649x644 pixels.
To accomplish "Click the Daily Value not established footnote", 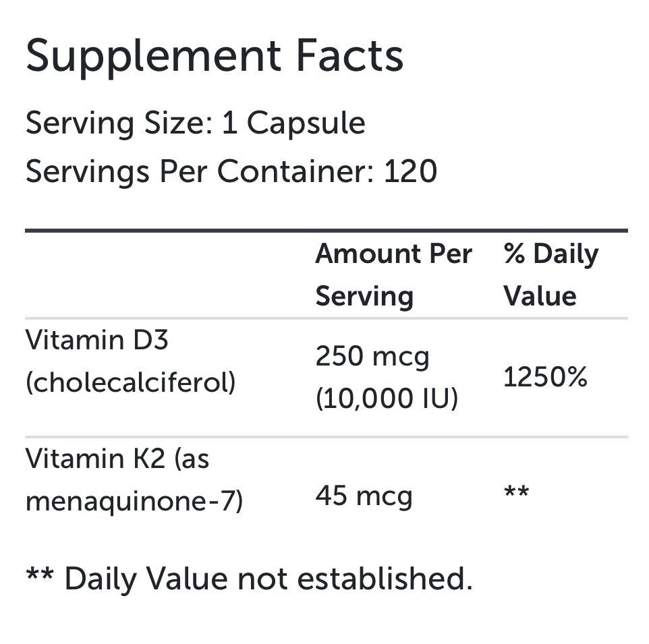I will 249,579.
